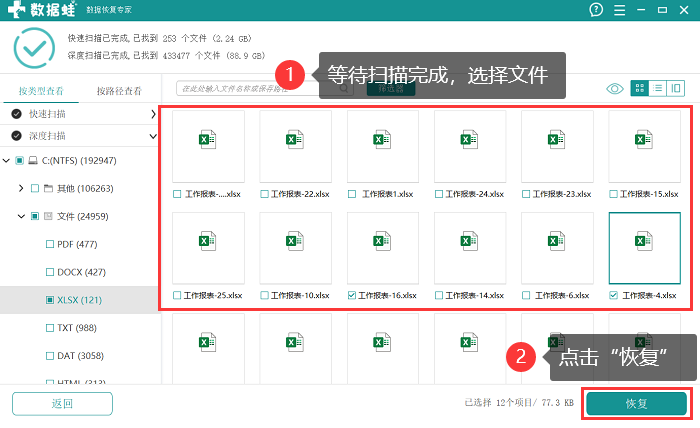Screen dimensions: 700x428
Task: Click the file name search field
Action: [x=265, y=88]
